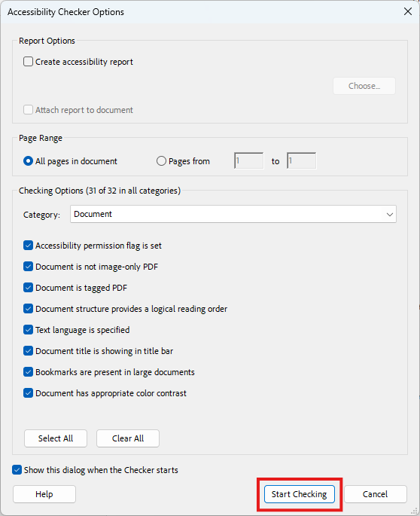Cancel the Accessibility Checker dialog
This screenshot has height=516, width=420.
[376, 494]
